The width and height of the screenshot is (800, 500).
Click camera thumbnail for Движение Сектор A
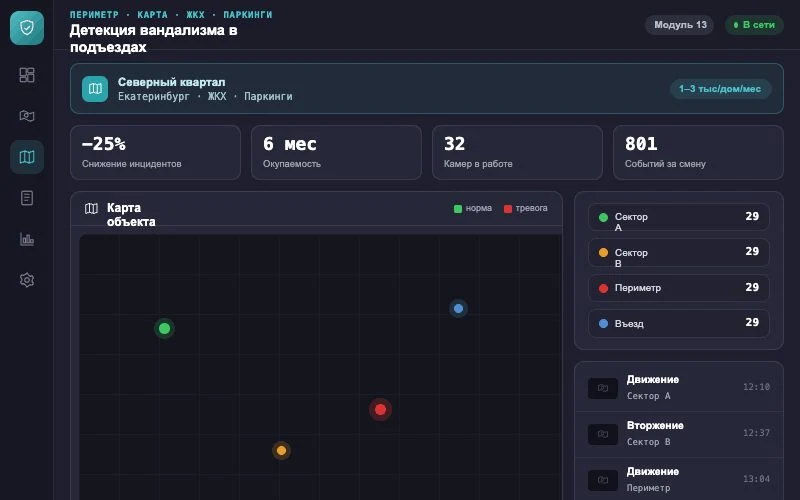tap(603, 388)
